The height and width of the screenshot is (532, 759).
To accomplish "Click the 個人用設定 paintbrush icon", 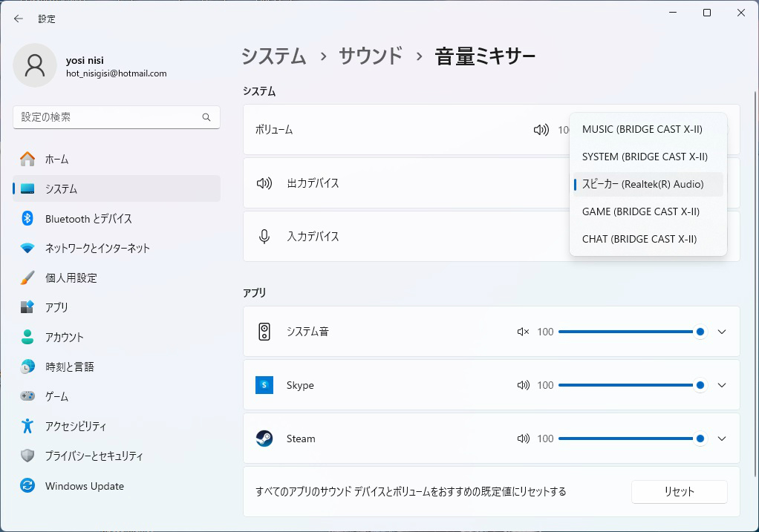I will point(27,278).
